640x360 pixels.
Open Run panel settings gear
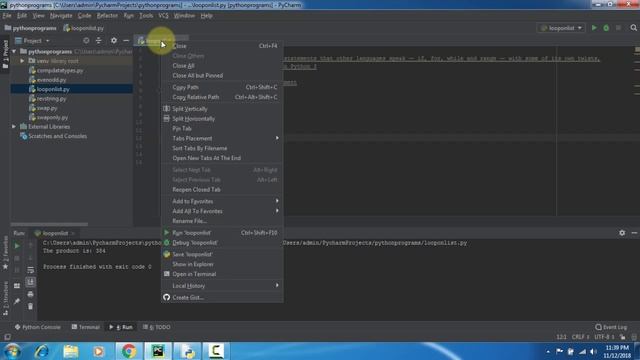[x=622, y=233]
